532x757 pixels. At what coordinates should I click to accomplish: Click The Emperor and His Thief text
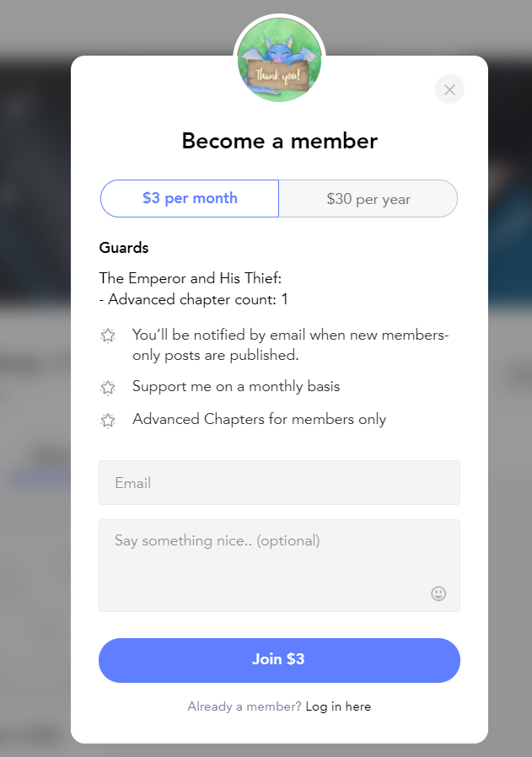tap(191, 278)
